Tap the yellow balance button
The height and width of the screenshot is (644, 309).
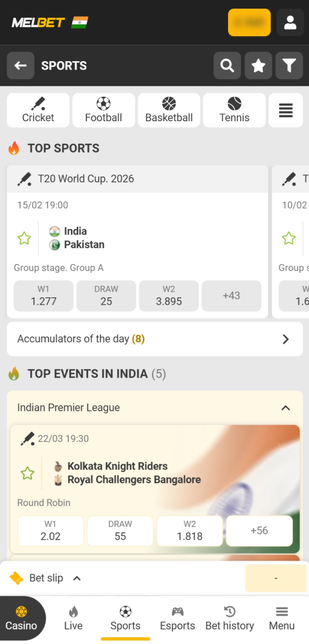point(249,23)
